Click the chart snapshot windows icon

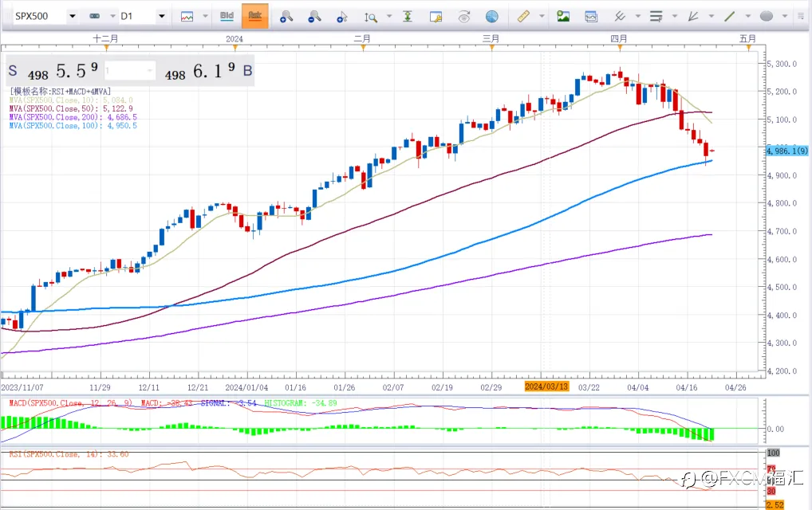591,17
